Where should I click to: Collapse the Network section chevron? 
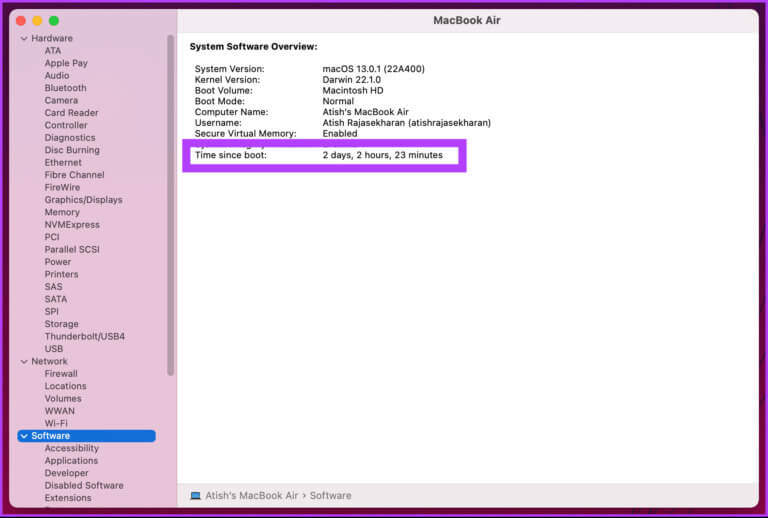[x=24, y=361]
